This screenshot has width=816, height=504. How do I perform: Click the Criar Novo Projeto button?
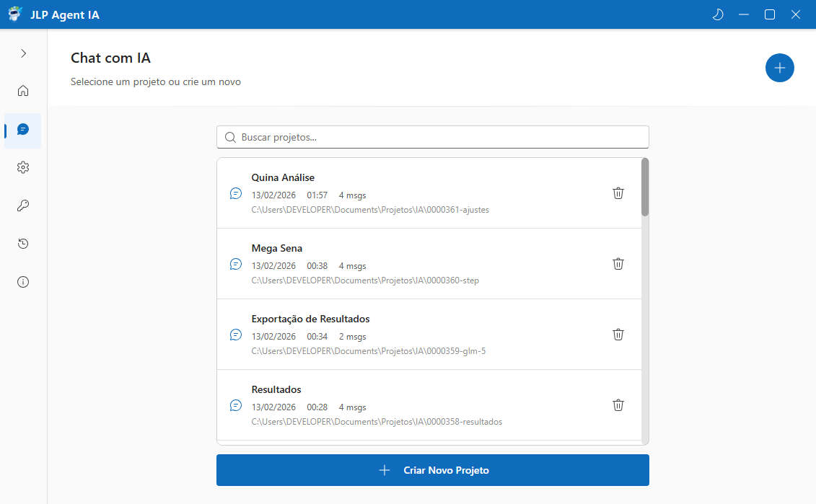tap(433, 470)
